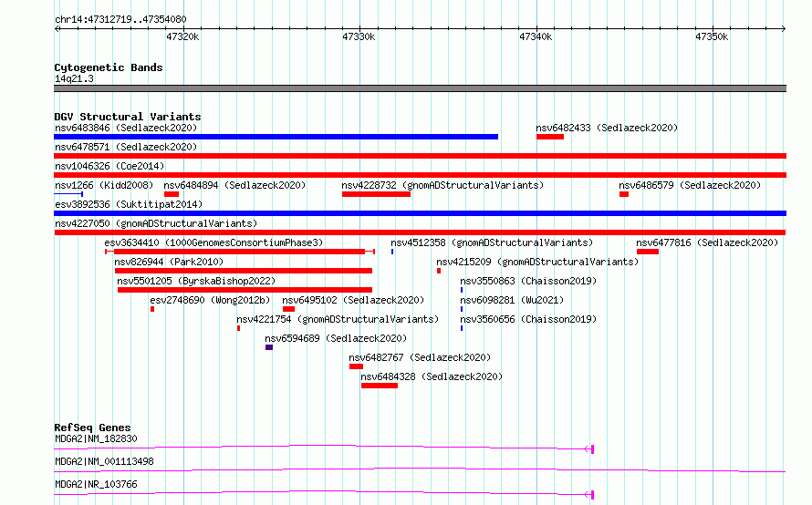Click the right arrowhead of the ruler
This screenshot has width=812, height=505.
(784, 29)
